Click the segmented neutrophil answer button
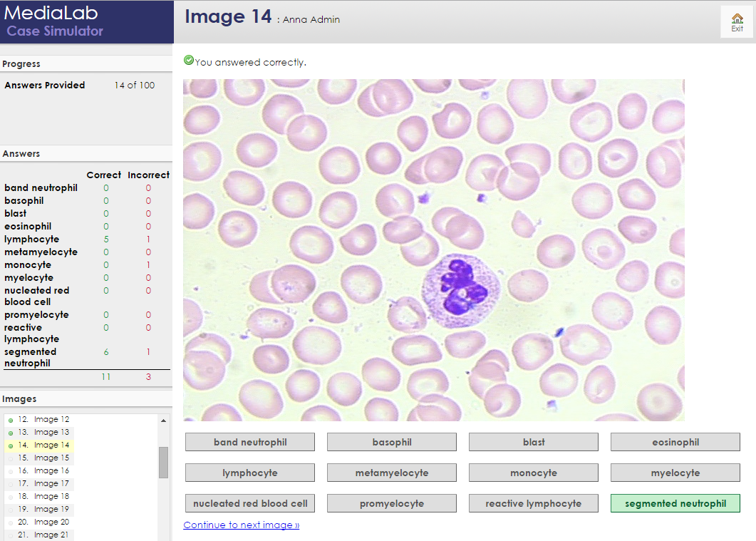The height and width of the screenshot is (541, 756). click(x=675, y=503)
